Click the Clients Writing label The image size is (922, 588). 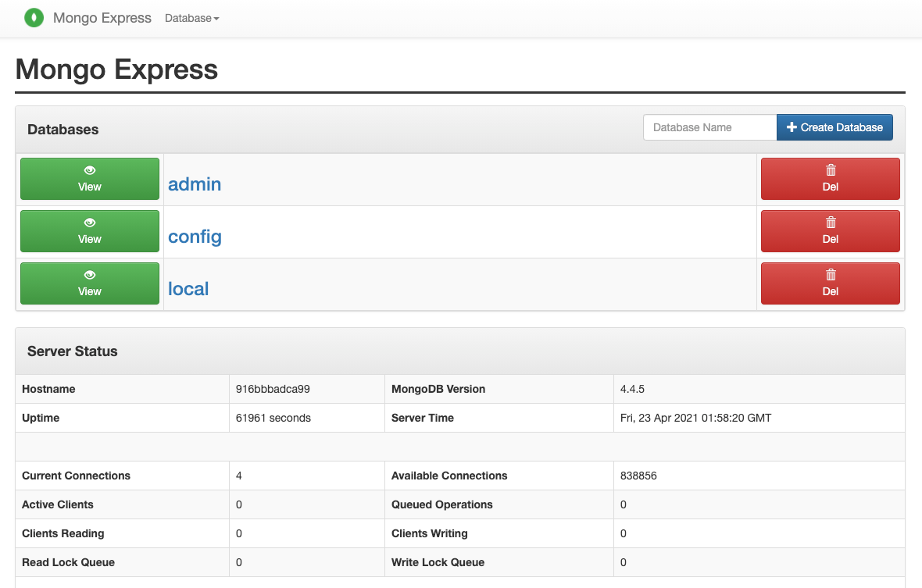(x=429, y=533)
